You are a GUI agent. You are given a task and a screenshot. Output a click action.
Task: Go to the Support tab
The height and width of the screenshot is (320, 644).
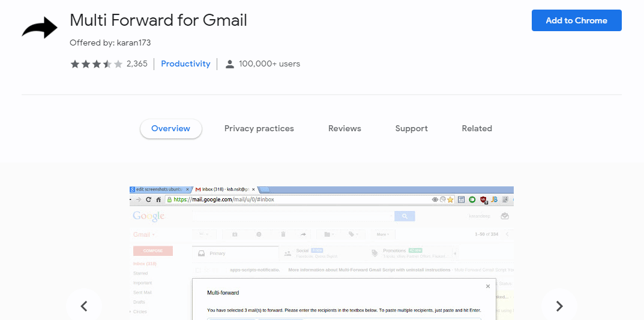412,128
